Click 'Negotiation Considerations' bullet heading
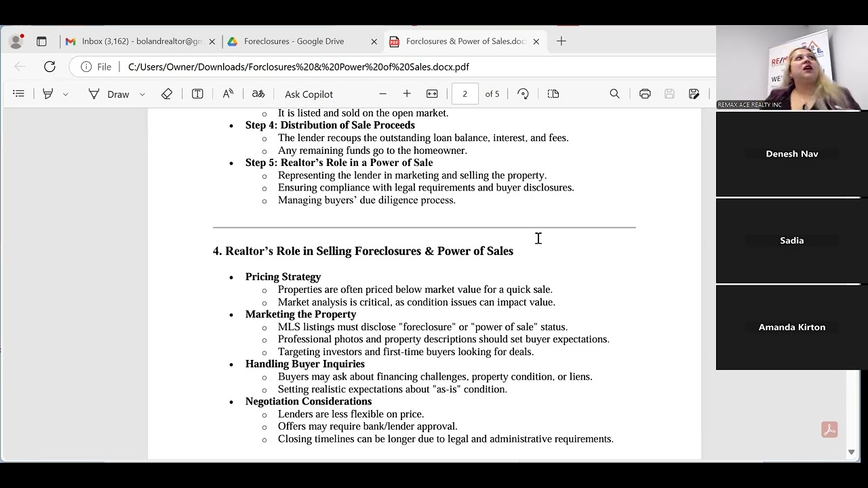Screen dimensions: 868x488 (309, 401)
